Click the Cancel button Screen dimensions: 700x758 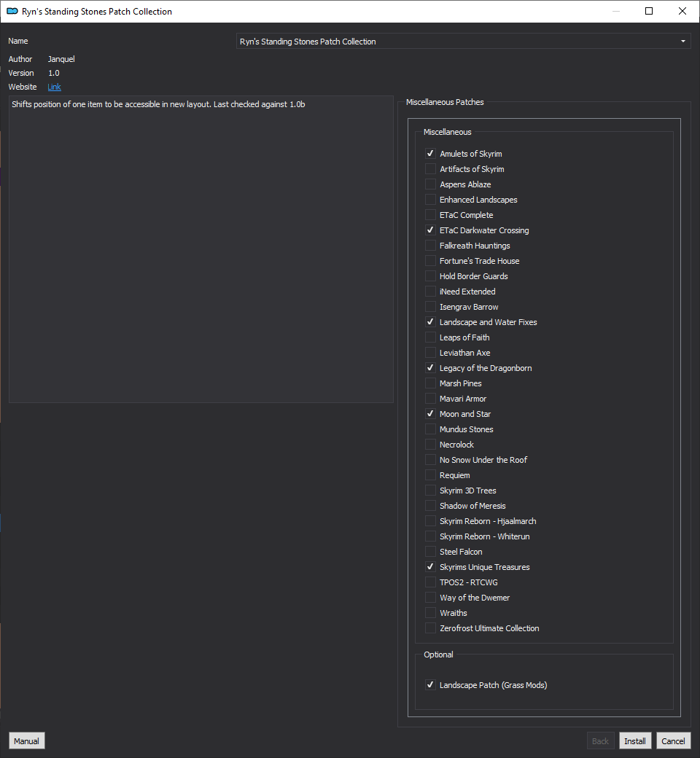point(673,741)
